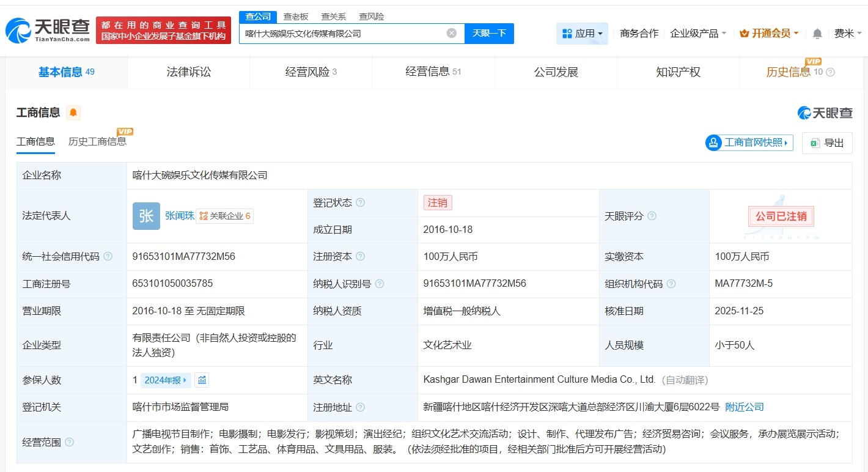Switch to the 查老板 search tab
868x472 pixels.
pos(296,16)
